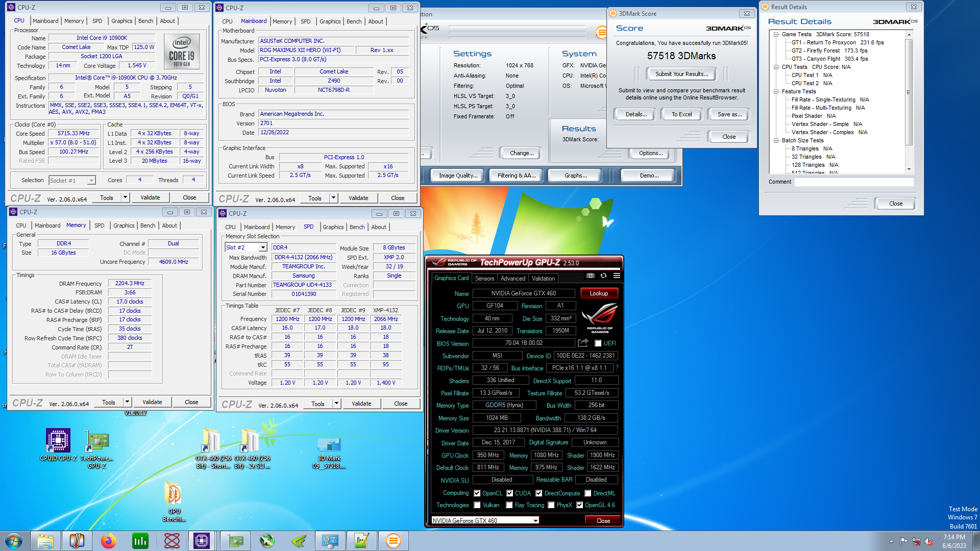Toggle the Vulkan checkbox in GPU-Z
Image resolution: width=980 pixels, height=551 pixels.
[x=477, y=505]
